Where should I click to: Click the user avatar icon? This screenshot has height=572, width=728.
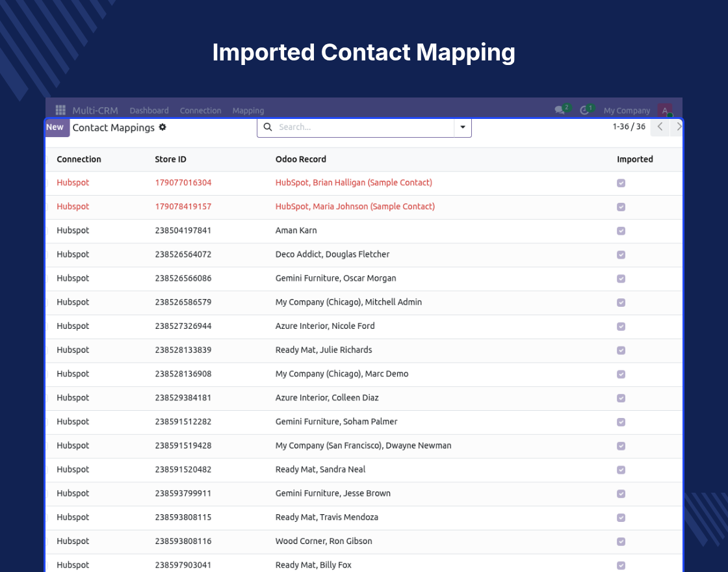(665, 110)
